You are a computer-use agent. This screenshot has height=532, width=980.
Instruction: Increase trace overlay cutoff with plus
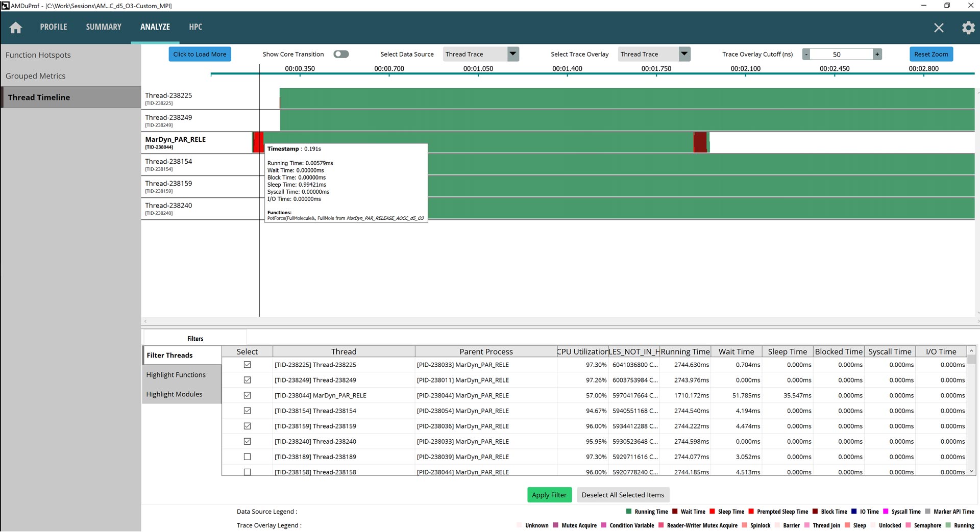pos(877,54)
